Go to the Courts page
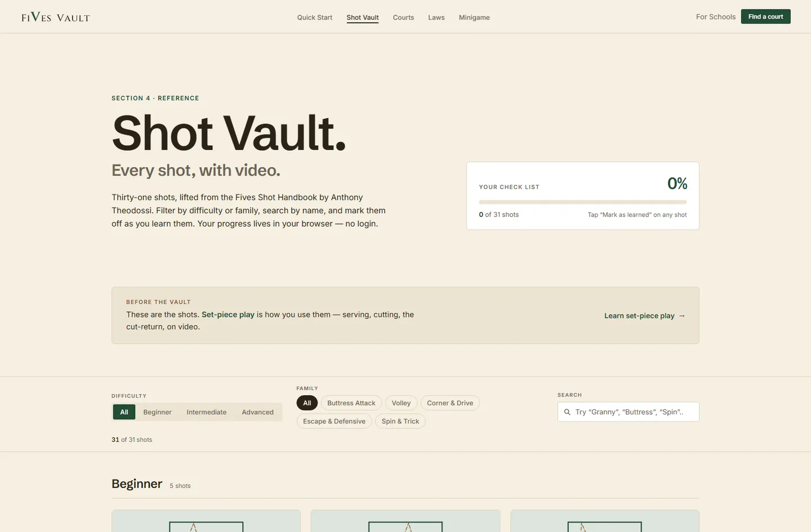811x532 pixels. 403,17
